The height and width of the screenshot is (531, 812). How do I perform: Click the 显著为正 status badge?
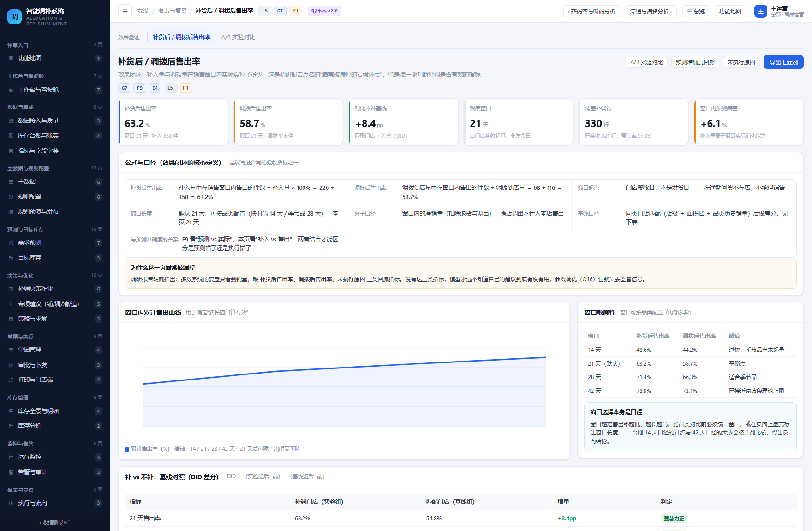click(674, 519)
